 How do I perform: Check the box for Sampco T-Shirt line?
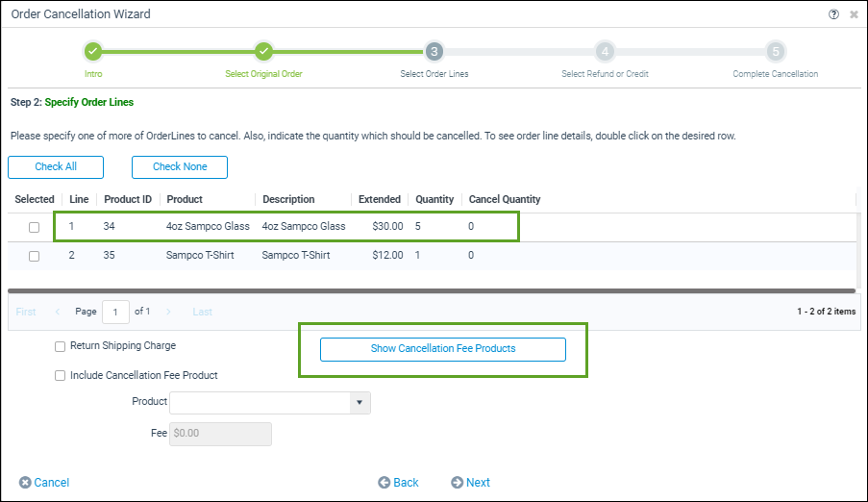35,256
